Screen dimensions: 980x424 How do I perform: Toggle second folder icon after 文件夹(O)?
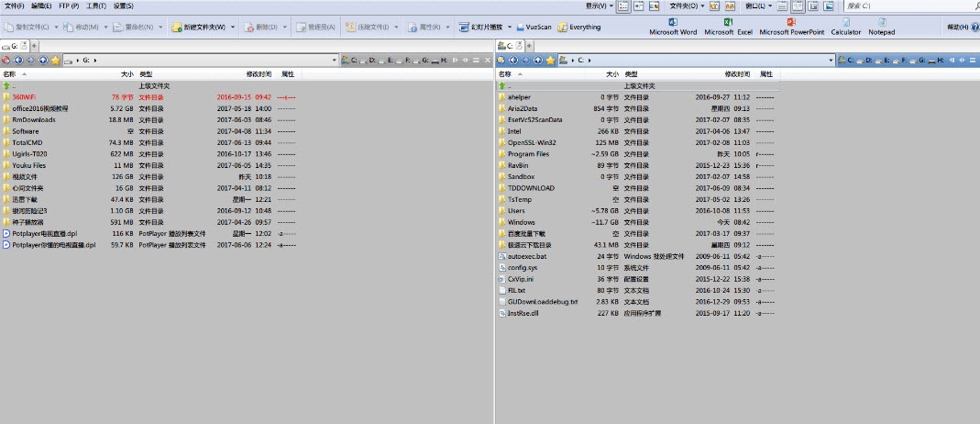(729, 6)
